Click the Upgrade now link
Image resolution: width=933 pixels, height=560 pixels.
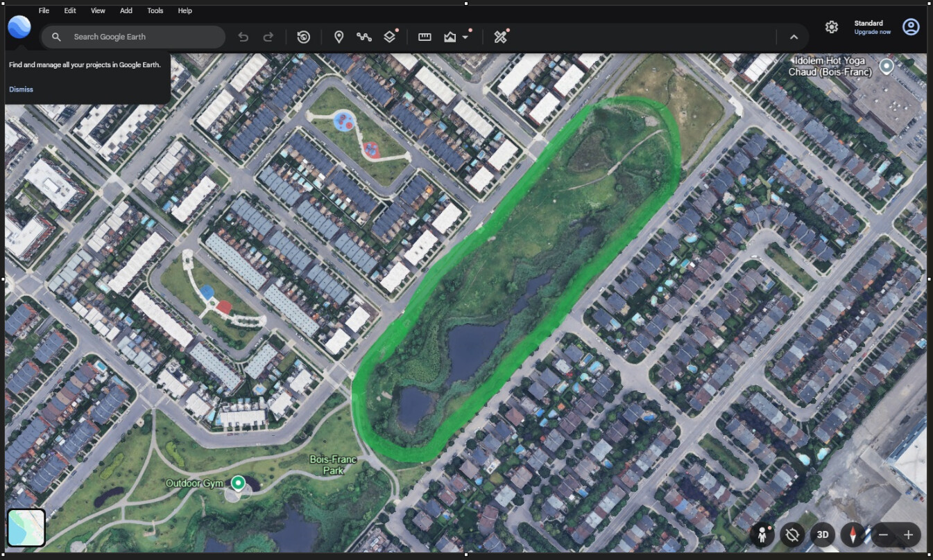point(873,33)
